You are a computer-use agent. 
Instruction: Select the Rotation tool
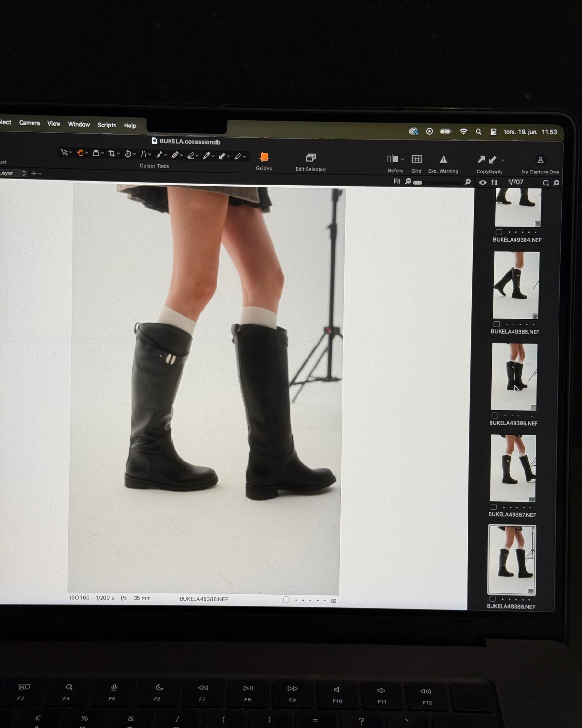pyautogui.click(x=128, y=154)
